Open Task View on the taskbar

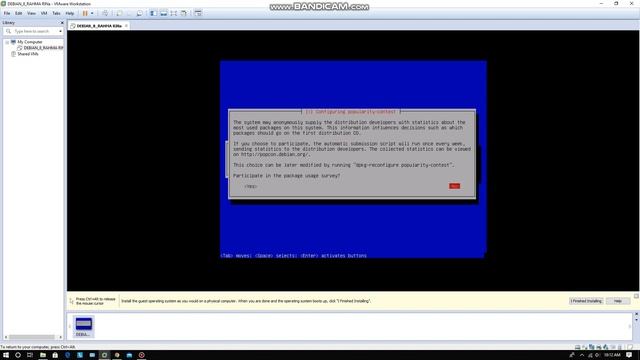point(30,355)
